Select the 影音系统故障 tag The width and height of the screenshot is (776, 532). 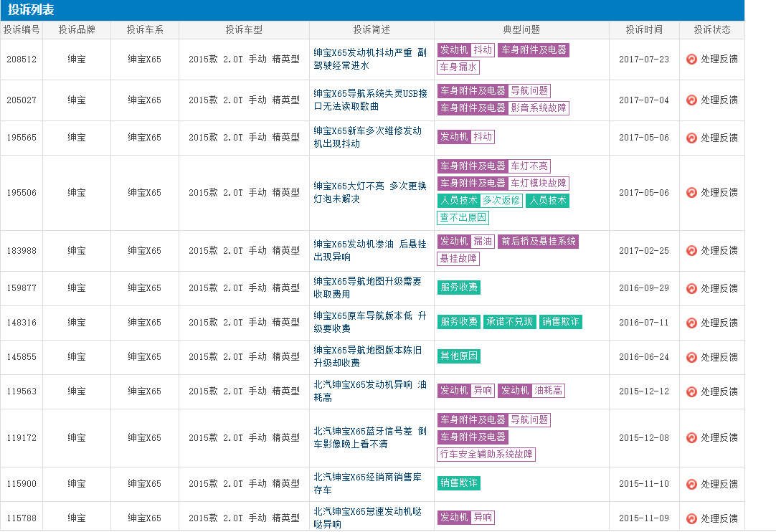click(539, 108)
